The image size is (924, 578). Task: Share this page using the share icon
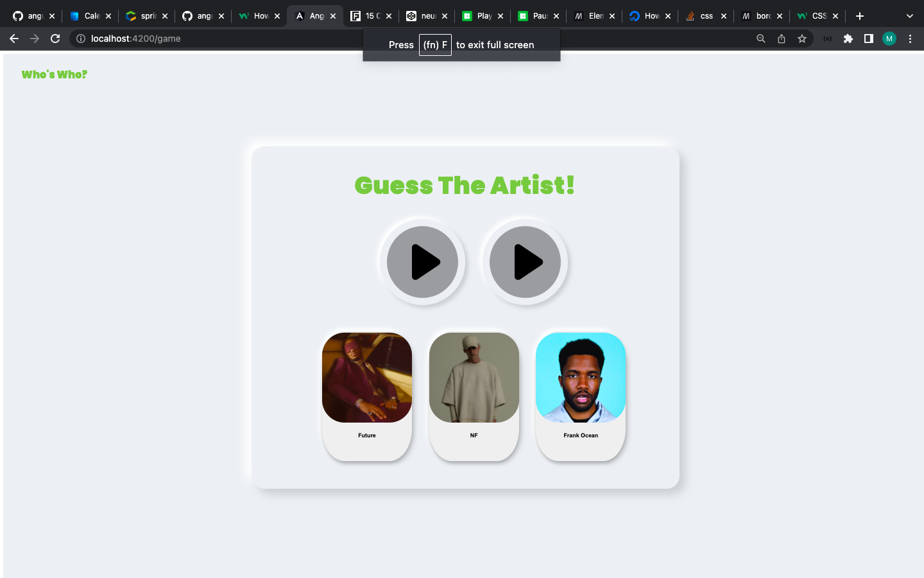[x=782, y=39]
